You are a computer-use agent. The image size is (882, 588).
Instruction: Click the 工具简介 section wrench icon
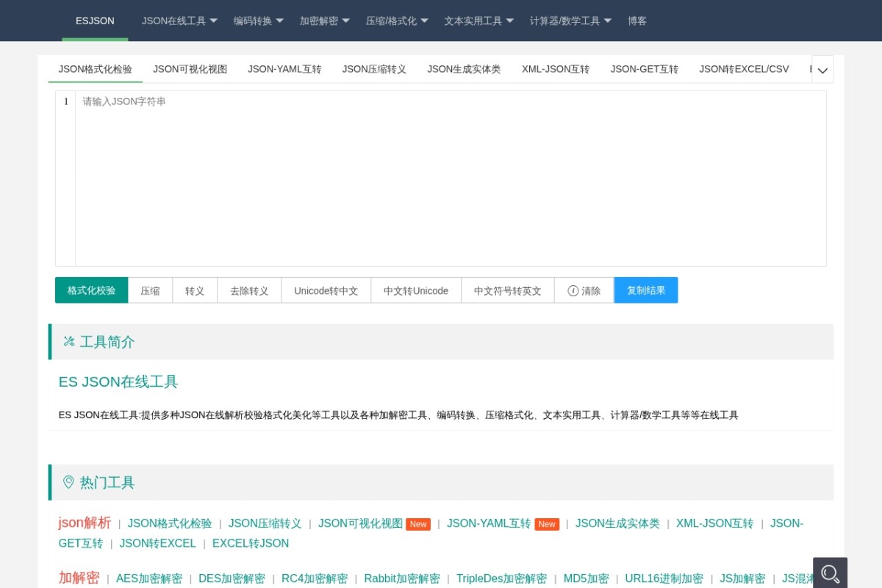69,341
